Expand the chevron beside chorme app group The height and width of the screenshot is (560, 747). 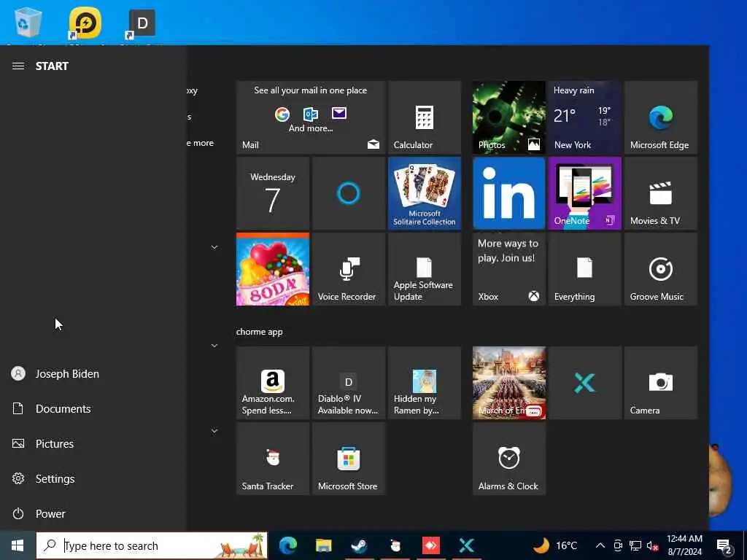pyautogui.click(x=214, y=345)
